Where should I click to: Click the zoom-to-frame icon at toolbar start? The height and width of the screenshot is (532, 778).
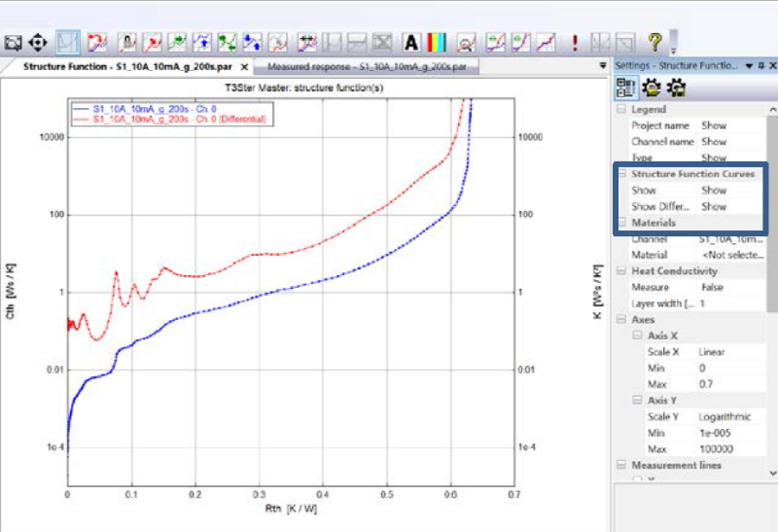pyautogui.click(x=13, y=43)
